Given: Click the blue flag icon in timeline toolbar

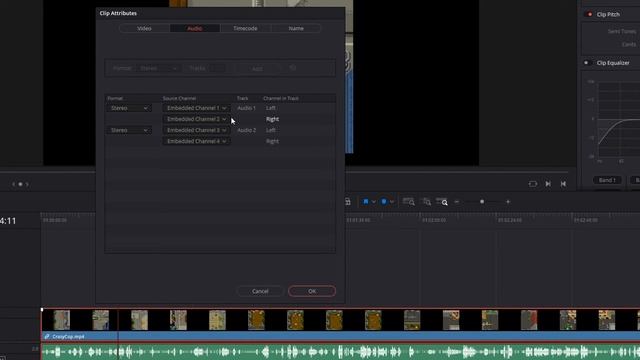Looking at the screenshot, I should point(366,202).
